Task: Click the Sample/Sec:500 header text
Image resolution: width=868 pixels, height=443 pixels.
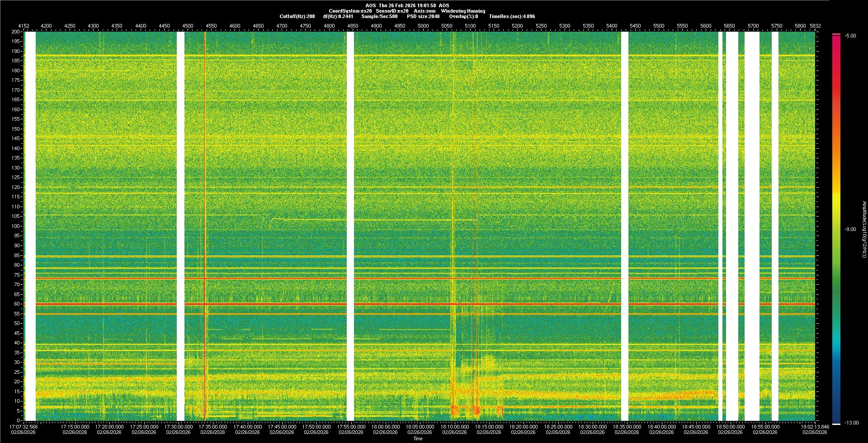Action: click(x=379, y=16)
